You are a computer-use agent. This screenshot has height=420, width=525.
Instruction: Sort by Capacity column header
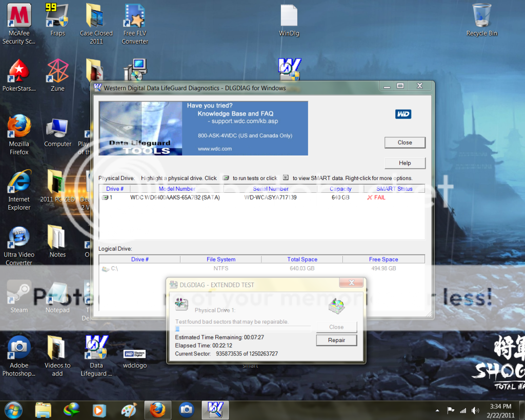click(340, 189)
